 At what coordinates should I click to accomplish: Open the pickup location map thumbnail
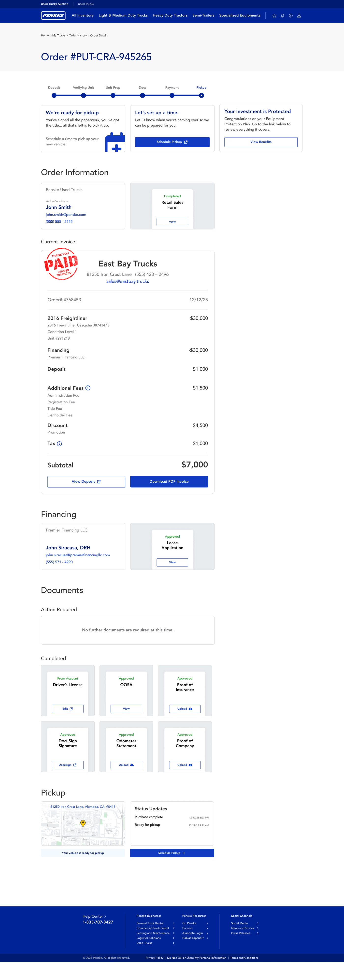tap(83, 824)
